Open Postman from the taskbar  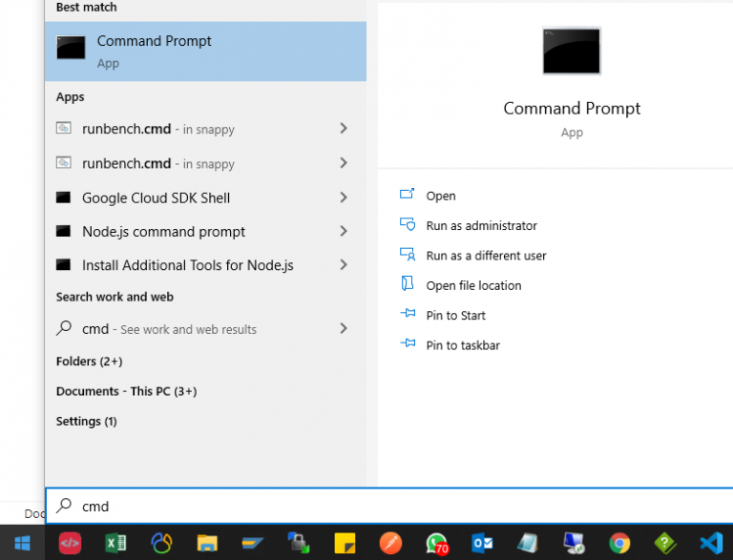point(390,543)
